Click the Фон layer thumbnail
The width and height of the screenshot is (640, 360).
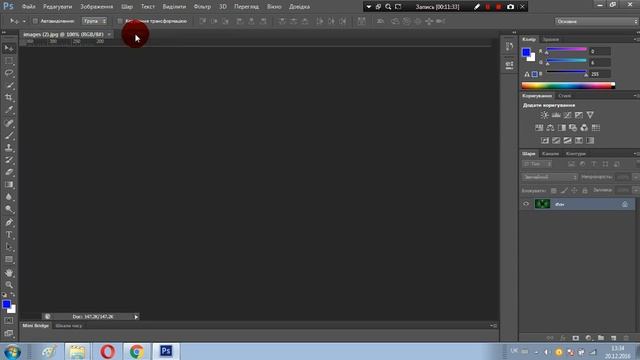(x=542, y=204)
